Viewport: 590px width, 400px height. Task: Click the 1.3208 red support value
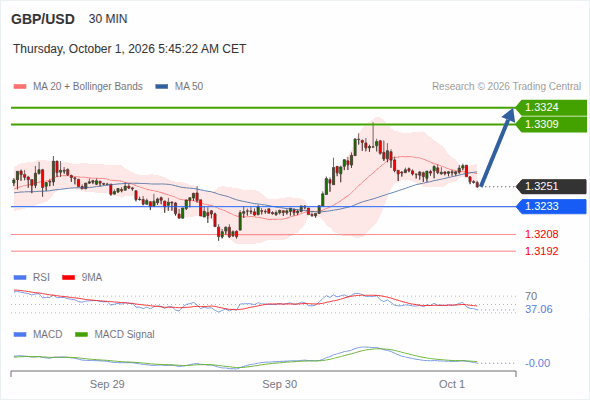pos(541,234)
